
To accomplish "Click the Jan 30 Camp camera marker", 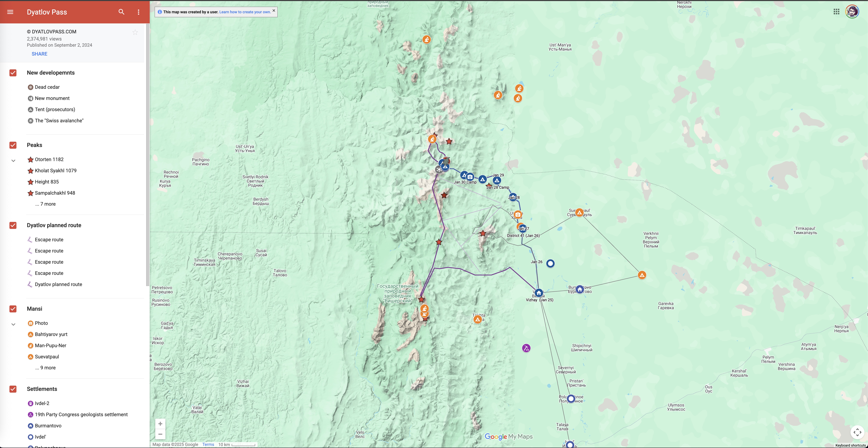I will click(x=470, y=177).
